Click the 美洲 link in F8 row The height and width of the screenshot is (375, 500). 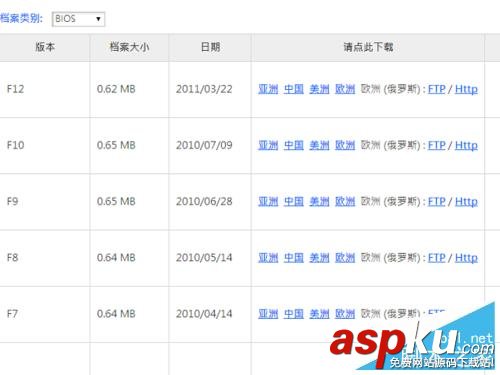click(x=319, y=258)
